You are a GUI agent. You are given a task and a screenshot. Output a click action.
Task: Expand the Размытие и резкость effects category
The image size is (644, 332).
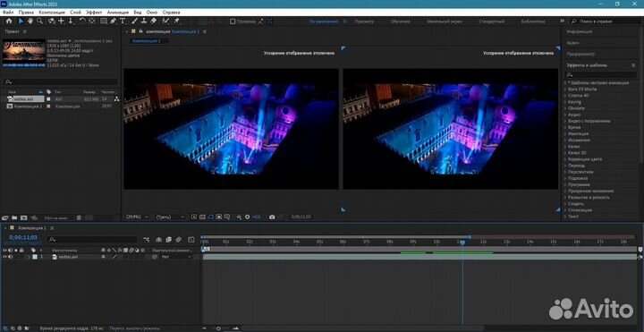click(565, 197)
